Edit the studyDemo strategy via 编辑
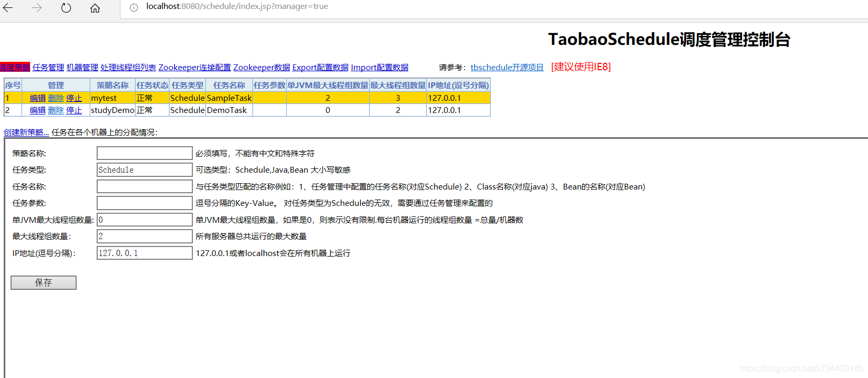The height and width of the screenshot is (378, 868). [x=38, y=110]
